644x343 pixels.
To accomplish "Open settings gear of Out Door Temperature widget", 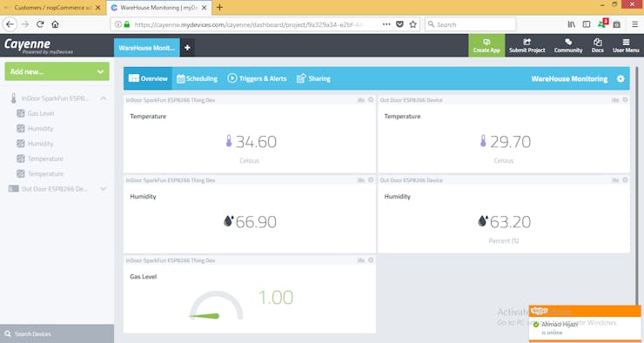I will 625,100.
